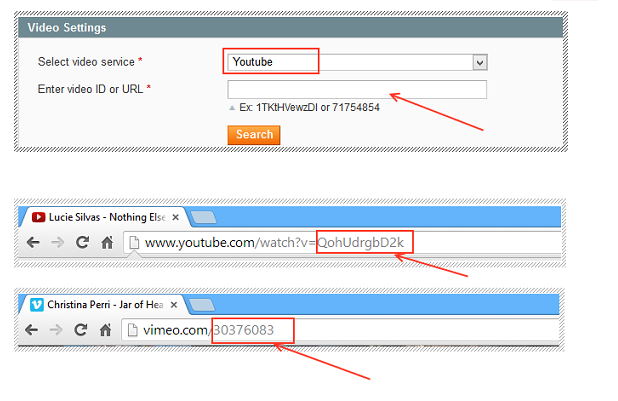This screenshot has width=618, height=401.
Task: Click the home icon beside the youtube.com address
Action: [106, 242]
